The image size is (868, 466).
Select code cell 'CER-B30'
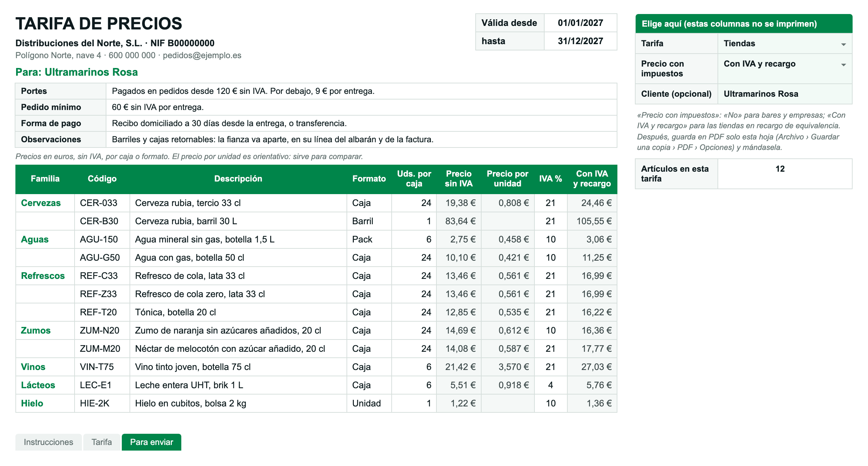(102, 221)
